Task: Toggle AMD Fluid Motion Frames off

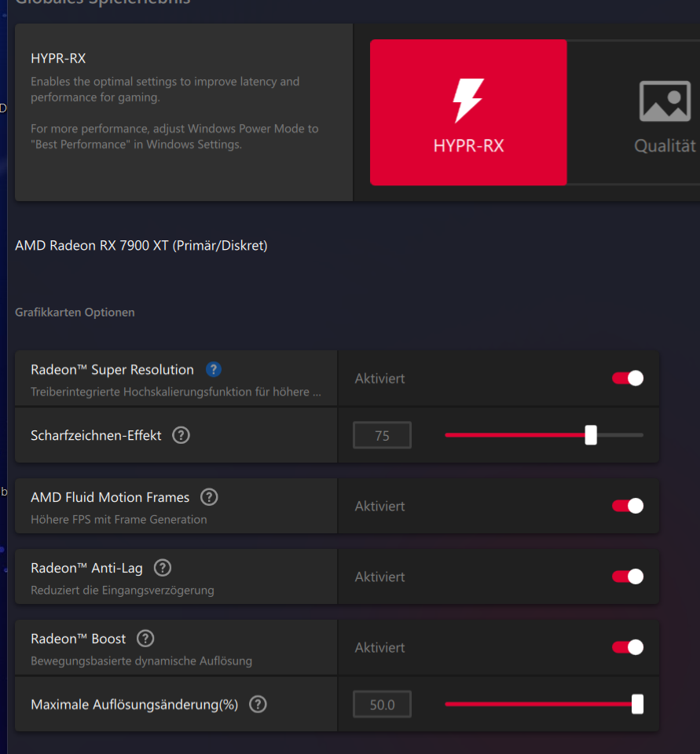Action: [628, 506]
